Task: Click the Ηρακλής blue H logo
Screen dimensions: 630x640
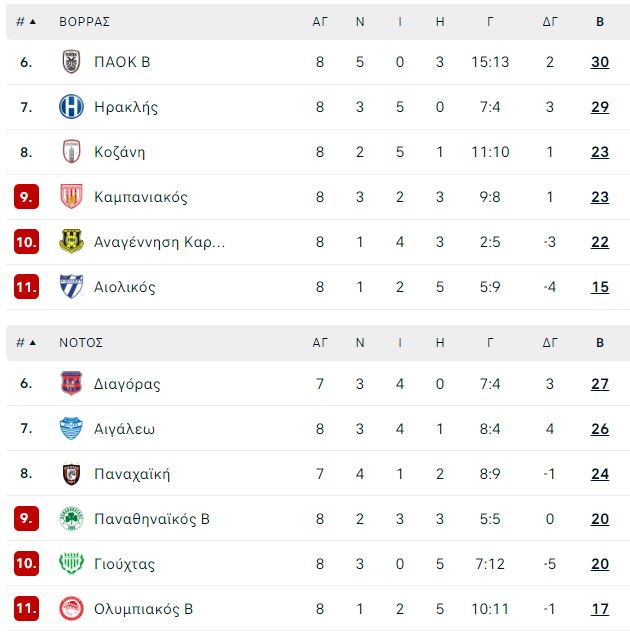Action: (71, 107)
